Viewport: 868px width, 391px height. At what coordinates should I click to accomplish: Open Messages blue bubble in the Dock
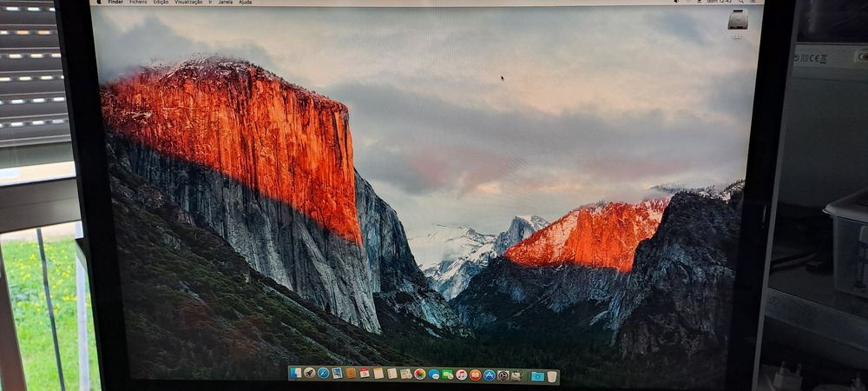(433, 374)
